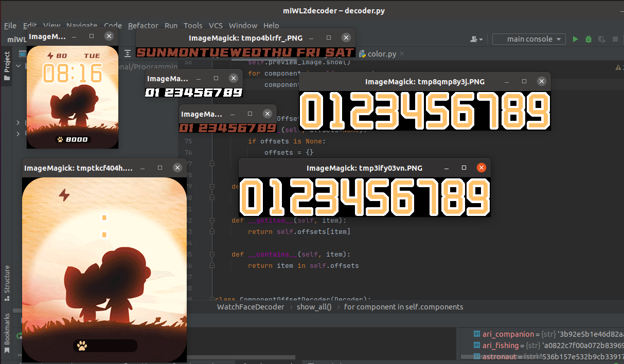Click the white italic digits strip image

click(193, 93)
